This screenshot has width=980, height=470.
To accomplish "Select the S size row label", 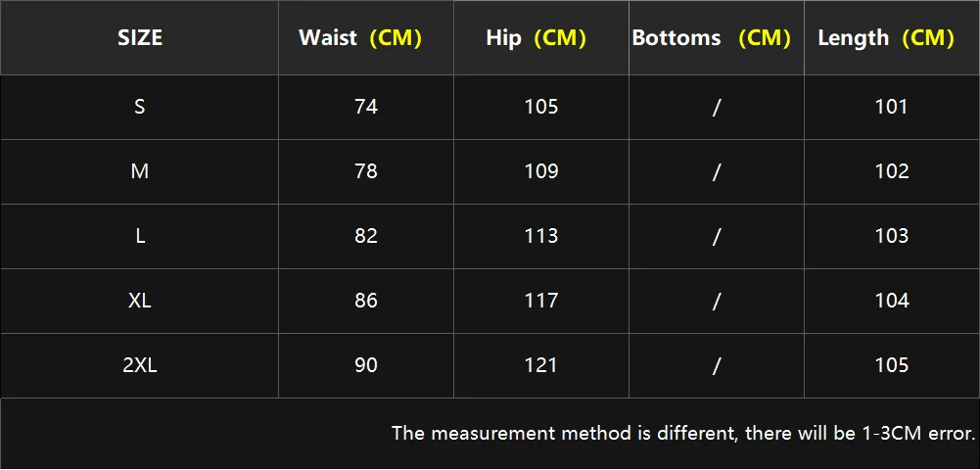I will [139, 107].
